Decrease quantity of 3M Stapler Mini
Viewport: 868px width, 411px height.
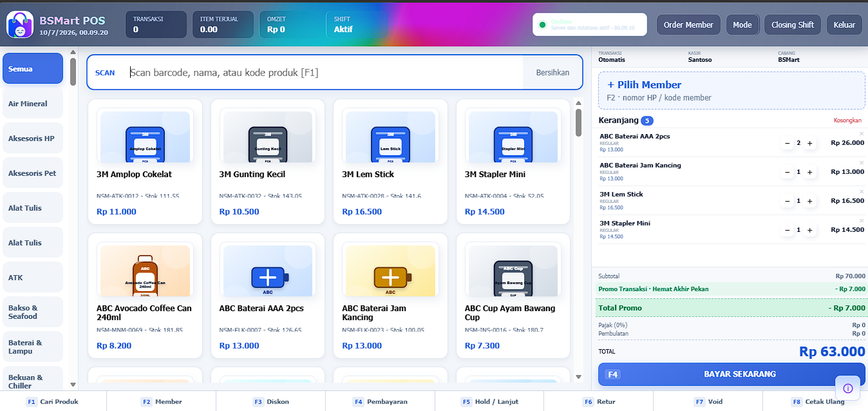click(x=787, y=230)
